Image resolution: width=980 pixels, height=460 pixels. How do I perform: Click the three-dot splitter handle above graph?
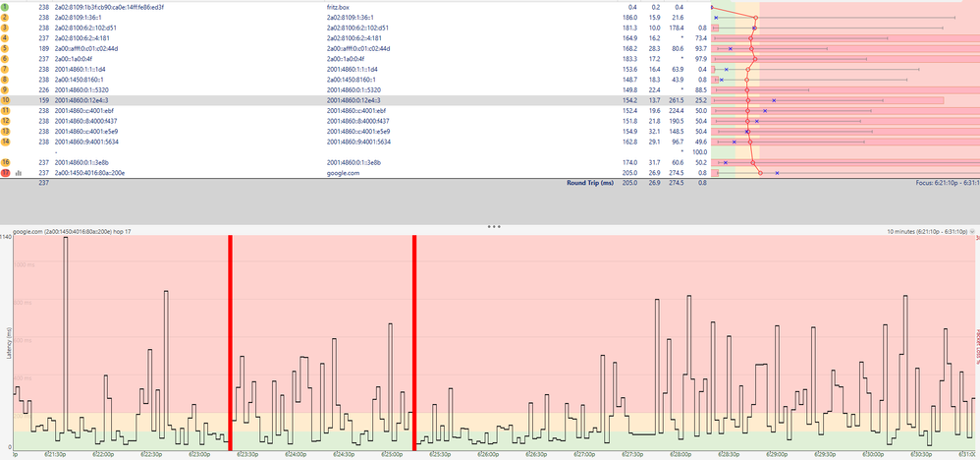[x=494, y=226]
